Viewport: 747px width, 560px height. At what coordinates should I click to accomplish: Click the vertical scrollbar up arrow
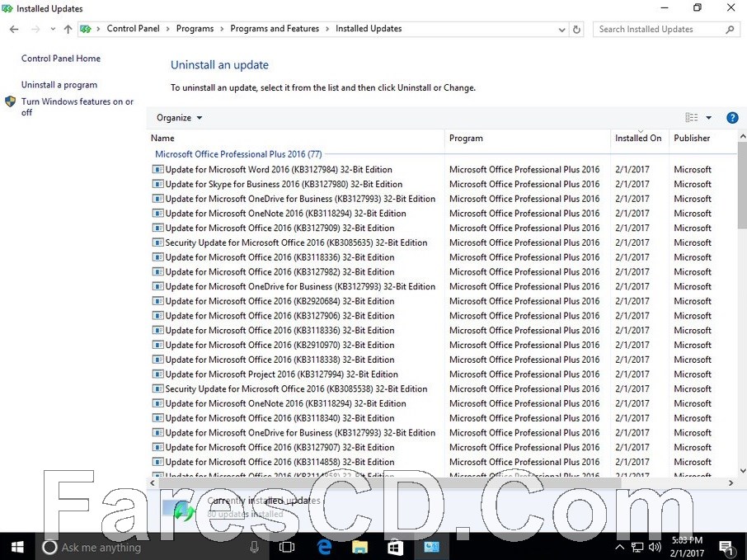(742, 137)
